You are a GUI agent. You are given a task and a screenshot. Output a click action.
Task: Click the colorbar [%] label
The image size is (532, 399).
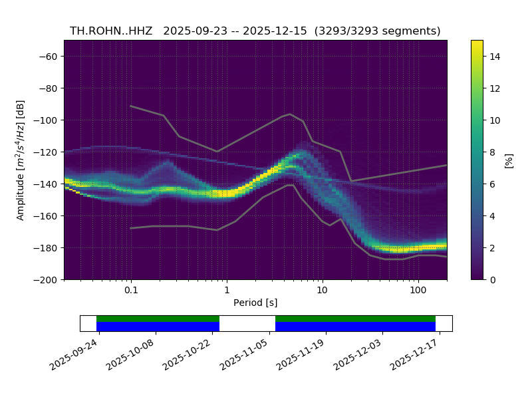tap(509, 160)
